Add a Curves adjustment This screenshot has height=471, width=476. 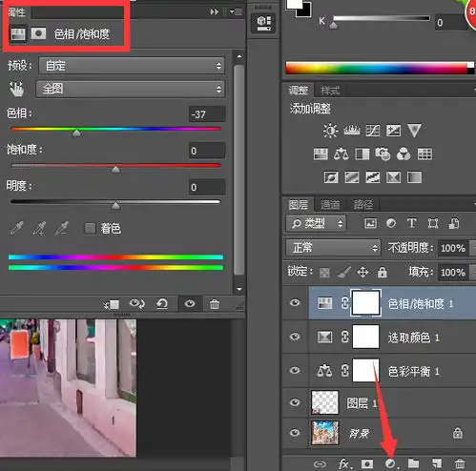coord(373,131)
